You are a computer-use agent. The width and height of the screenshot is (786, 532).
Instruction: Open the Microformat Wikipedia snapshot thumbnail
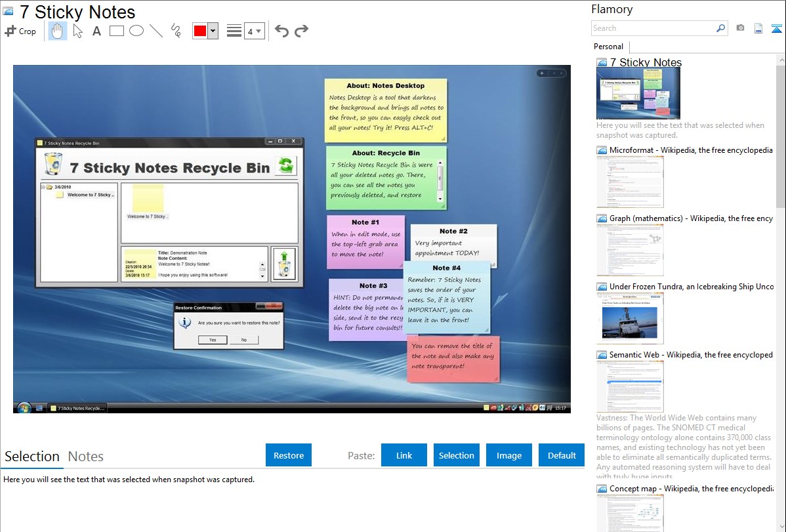(x=630, y=182)
